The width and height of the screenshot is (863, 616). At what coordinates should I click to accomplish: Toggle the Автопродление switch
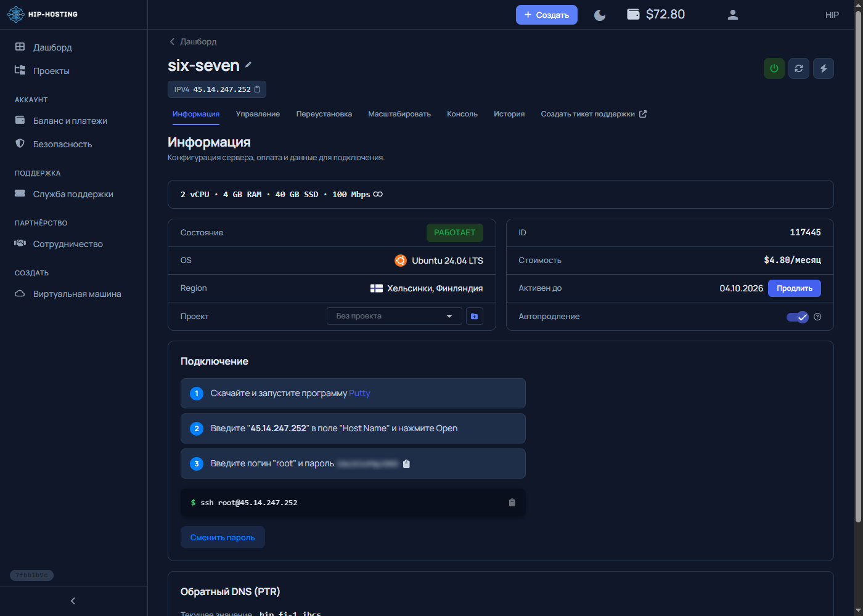coord(798,317)
